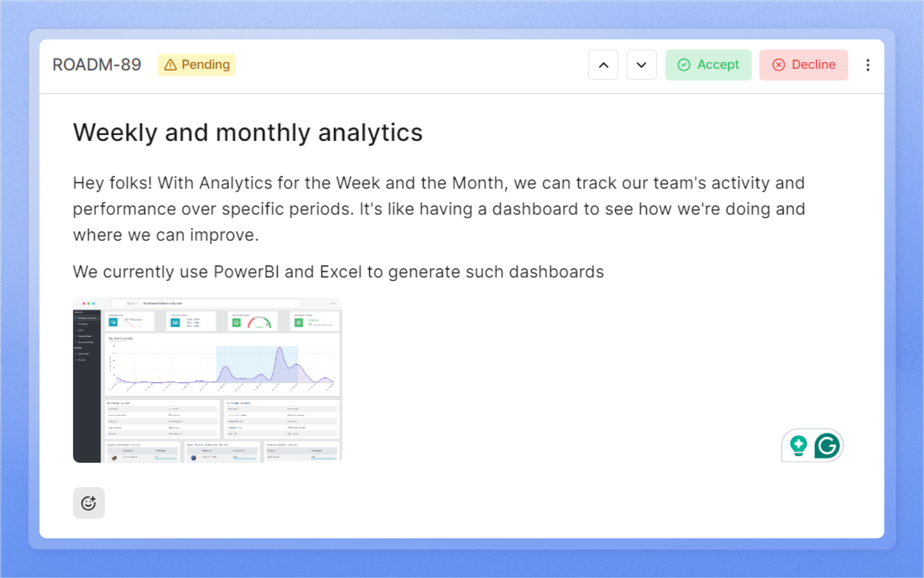This screenshot has width=924, height=578.
Task: Open the three-dot more options menu
Action: click(868, 65)
